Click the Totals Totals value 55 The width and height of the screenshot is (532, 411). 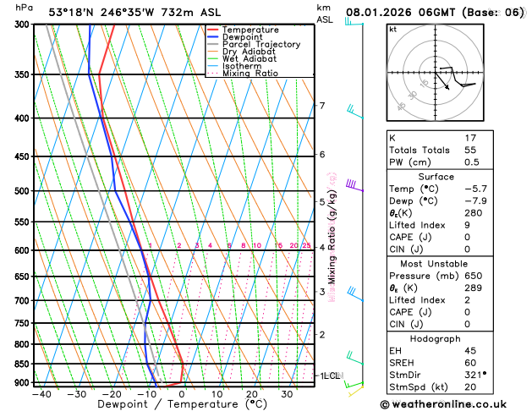point(470,150)
